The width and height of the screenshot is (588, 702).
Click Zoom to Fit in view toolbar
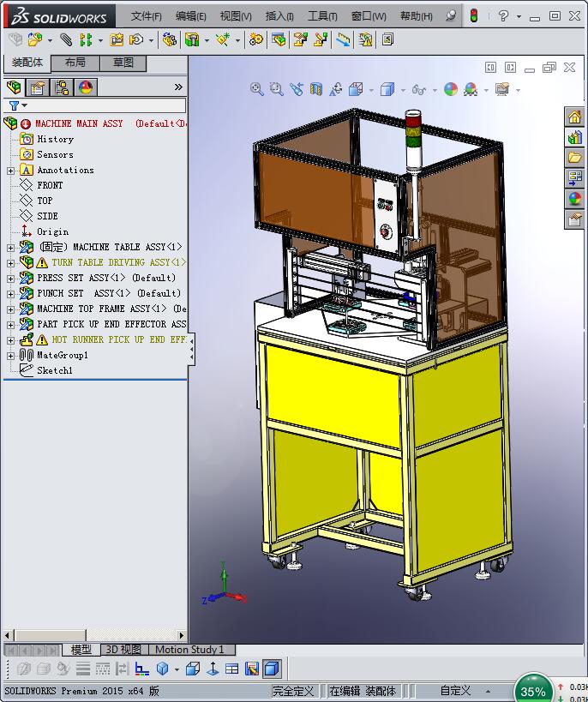pyautogui.click(x=256, y=89)
